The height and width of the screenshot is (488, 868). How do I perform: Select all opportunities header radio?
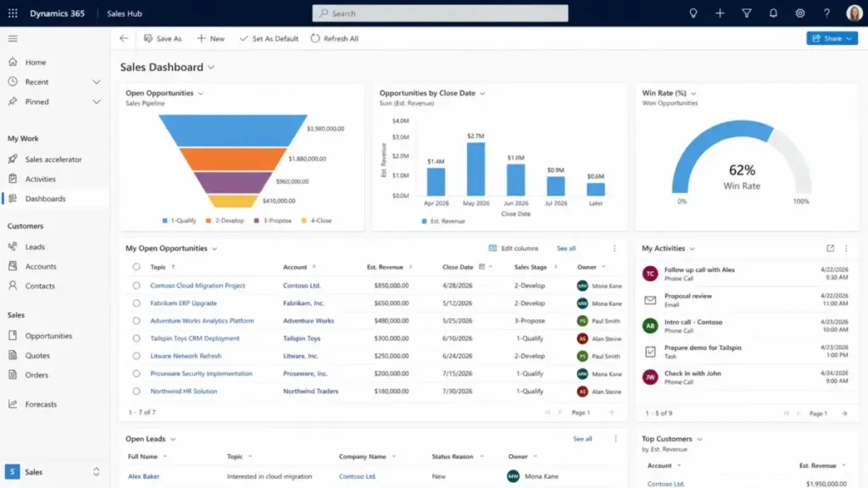136,267
